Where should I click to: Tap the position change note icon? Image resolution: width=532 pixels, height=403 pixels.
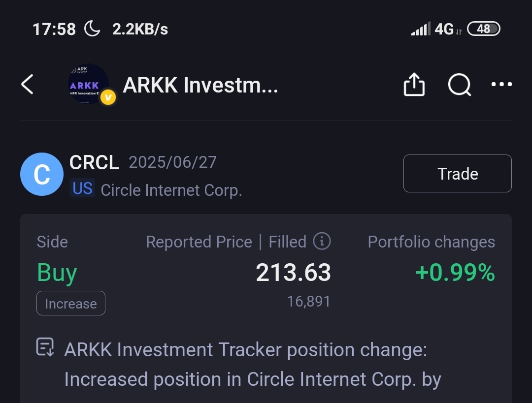45,347
